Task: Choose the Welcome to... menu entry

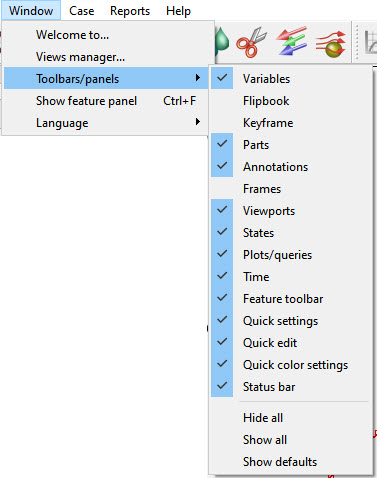Action: tap(105, 35)
